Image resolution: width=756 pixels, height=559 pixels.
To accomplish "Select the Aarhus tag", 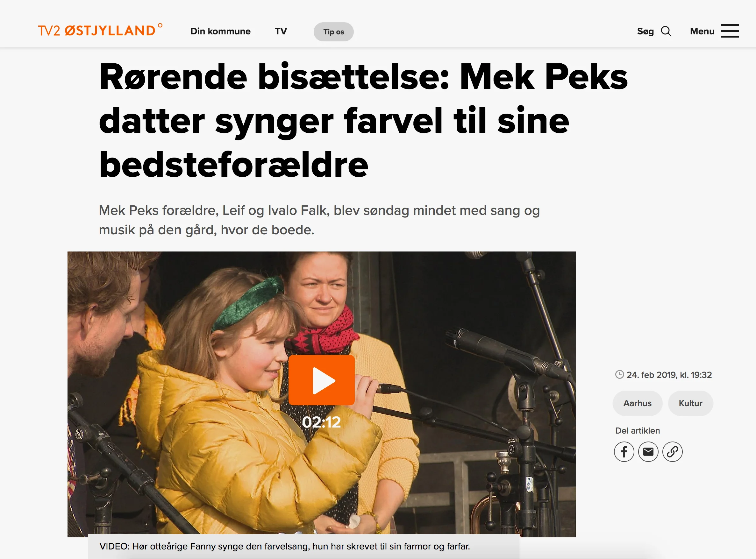I will [x=638, y=403].
